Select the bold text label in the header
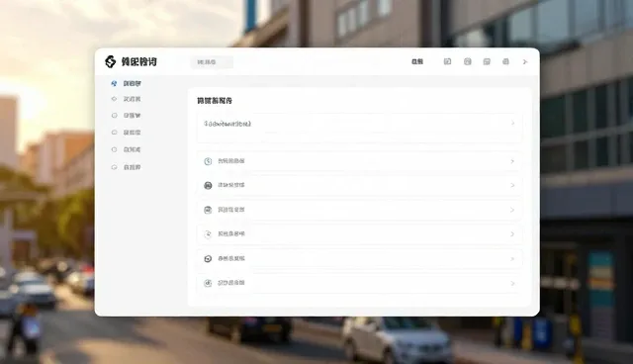The height and width of the screenshot is (364, 633). [x=417, y=61]
